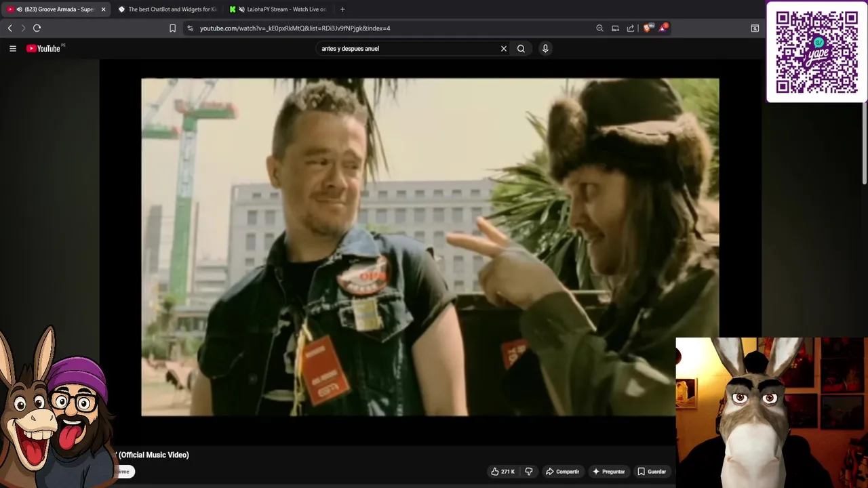Viewport: 868px width, 488px height.
Task: Go back using the browser back arrow
Action: (9, 28)
